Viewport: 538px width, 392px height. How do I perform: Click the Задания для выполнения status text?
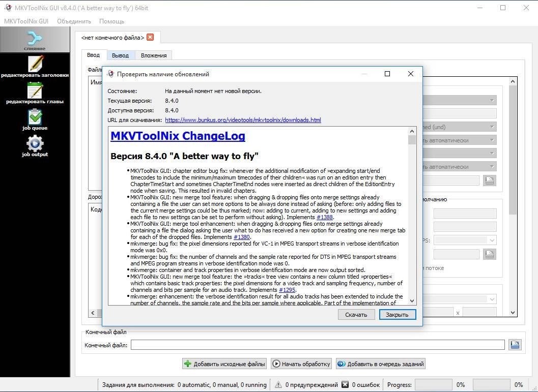pos(184,385)
